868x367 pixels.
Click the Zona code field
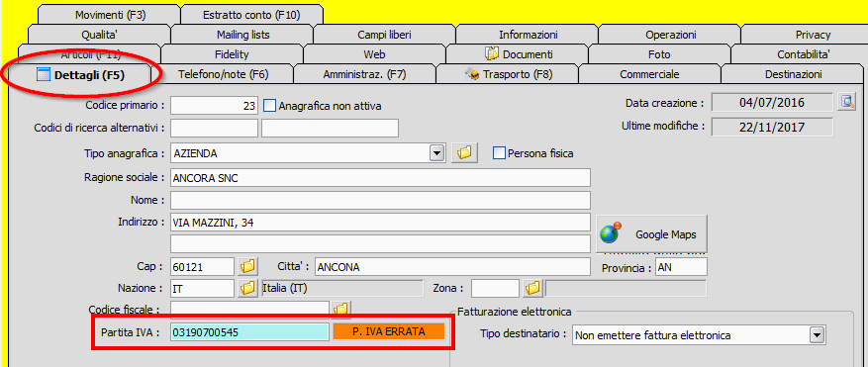[496, 288]
